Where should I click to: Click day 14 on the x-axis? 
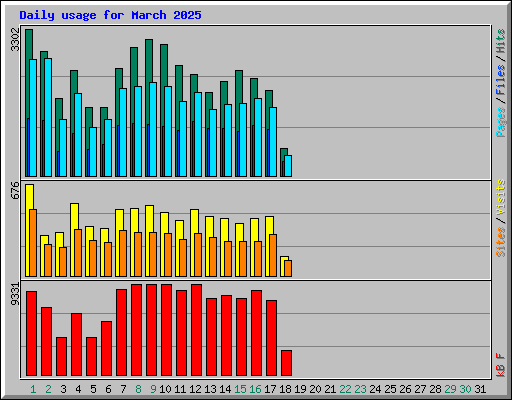tap(225, 389)
